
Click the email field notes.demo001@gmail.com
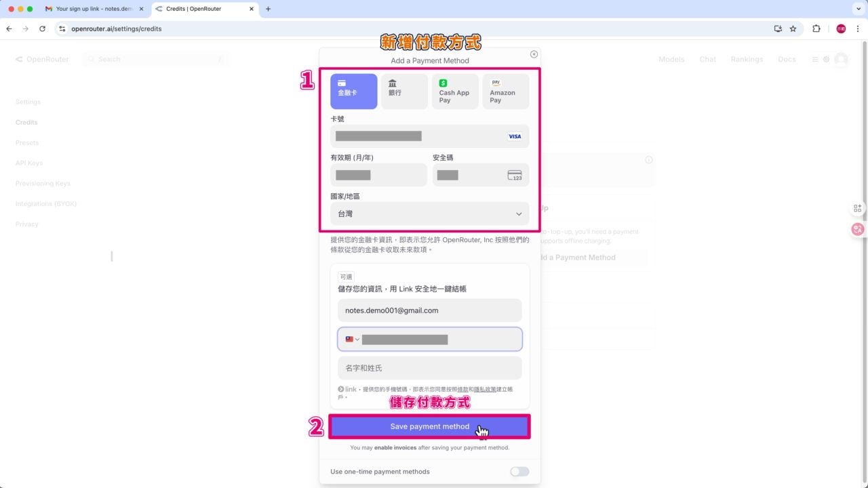(430, 310)
